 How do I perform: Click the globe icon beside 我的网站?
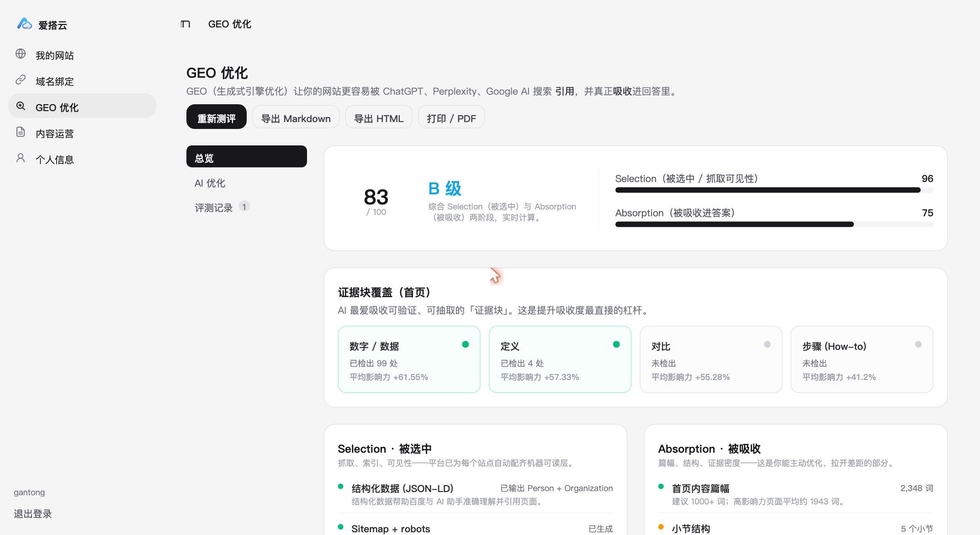point(21,54)
